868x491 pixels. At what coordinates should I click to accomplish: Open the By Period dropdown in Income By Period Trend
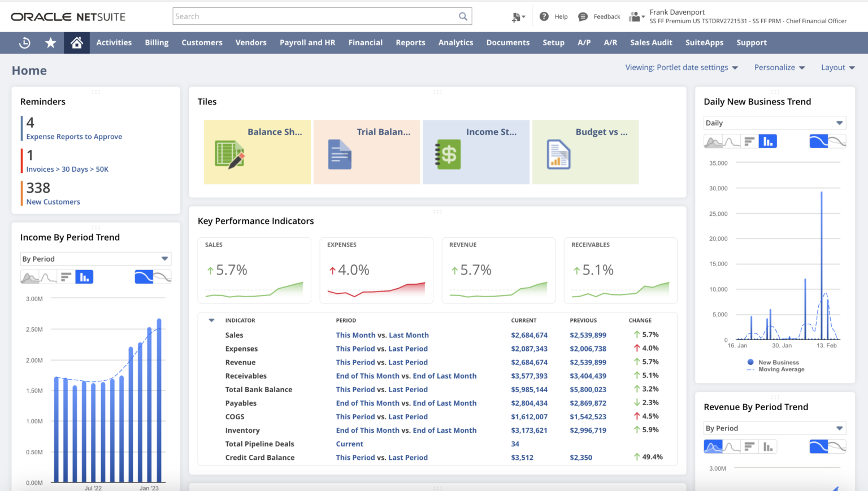(x=95, y=258)
